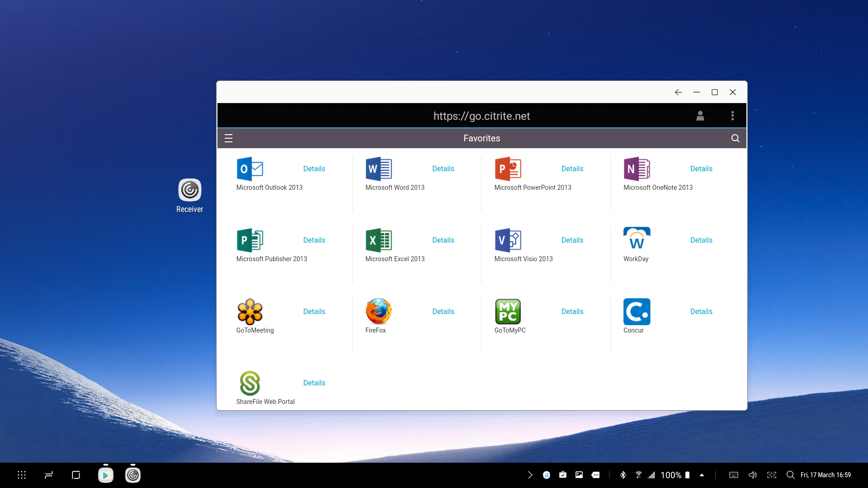Viewport: 868px width, 488px height.
Task: Open the message bubble notification icon
Action: [596, 475]
